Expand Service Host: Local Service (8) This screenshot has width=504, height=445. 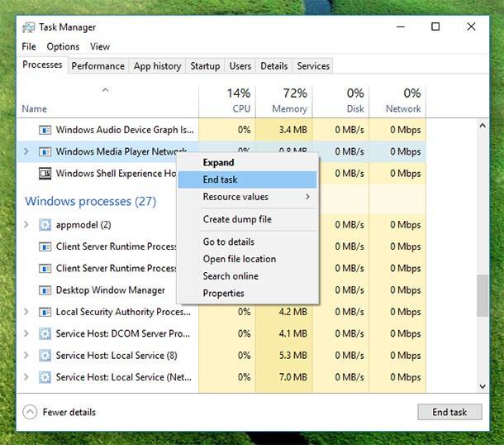[26, 356]
